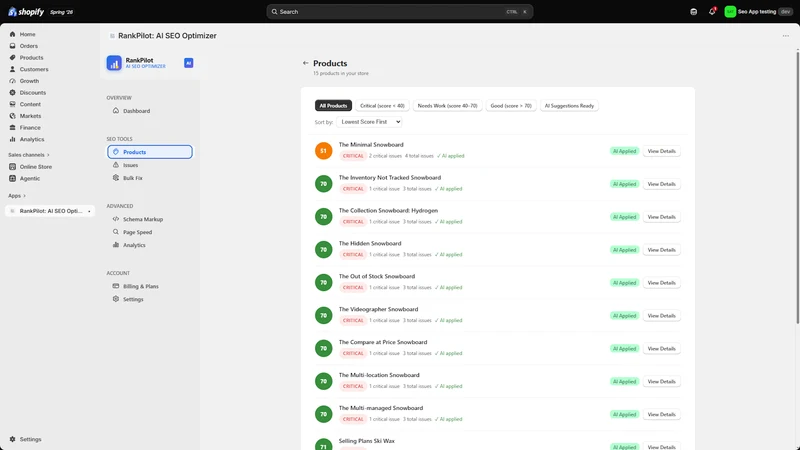
Task: Open the Shopify logo home
Action: click(26, 12)
